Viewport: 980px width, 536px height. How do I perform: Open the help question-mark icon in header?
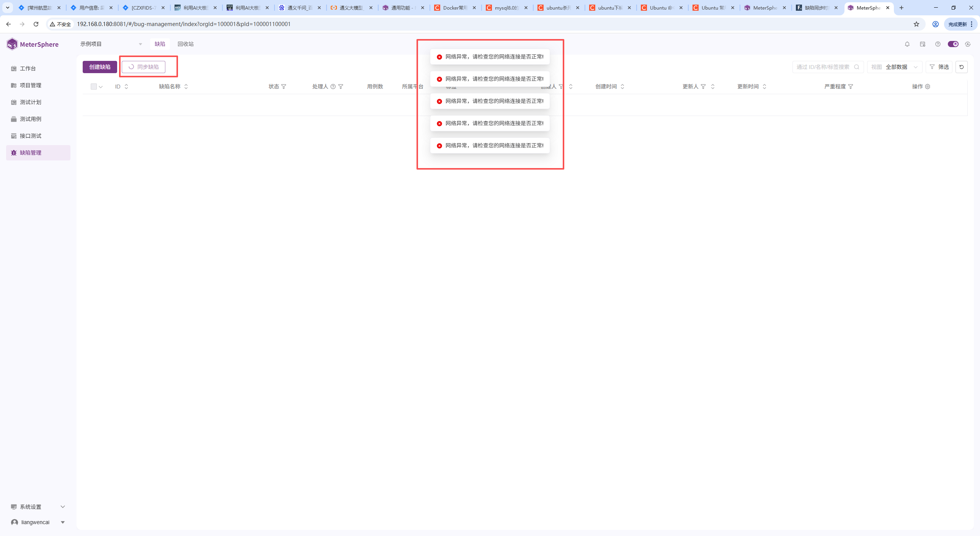point(938,44)
